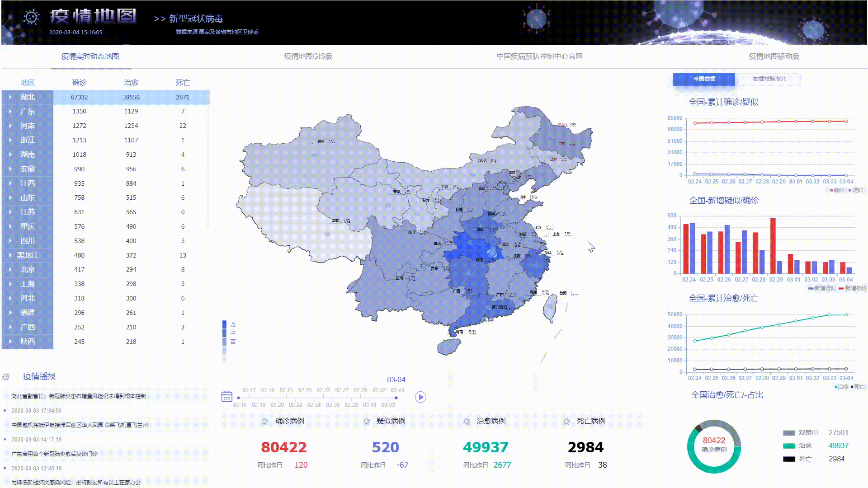The width and height of the screenshot is (868, 488).
Task: Toggle the 确诊 legend in cumulative chart
Action: [837, 190]
